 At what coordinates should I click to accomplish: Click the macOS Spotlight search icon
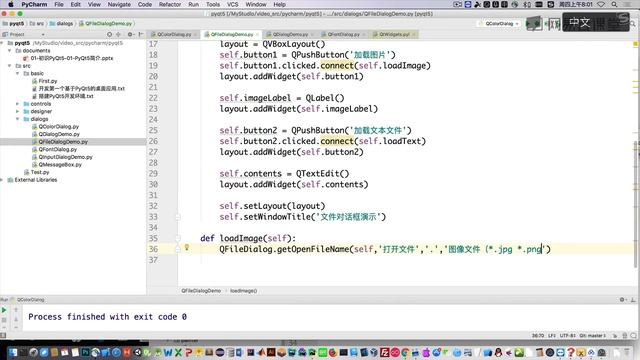614,4
